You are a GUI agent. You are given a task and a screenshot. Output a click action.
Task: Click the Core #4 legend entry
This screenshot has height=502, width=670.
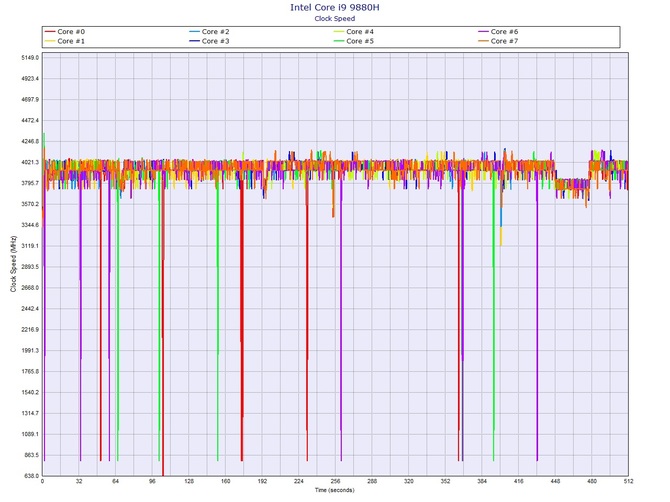[354, 32]
